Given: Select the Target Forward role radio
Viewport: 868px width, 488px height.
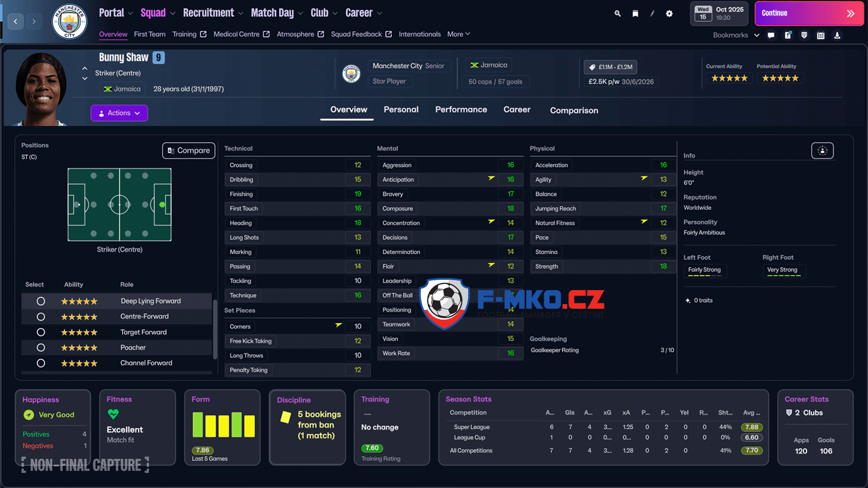Looking at the screenshot, I should 40,332.
